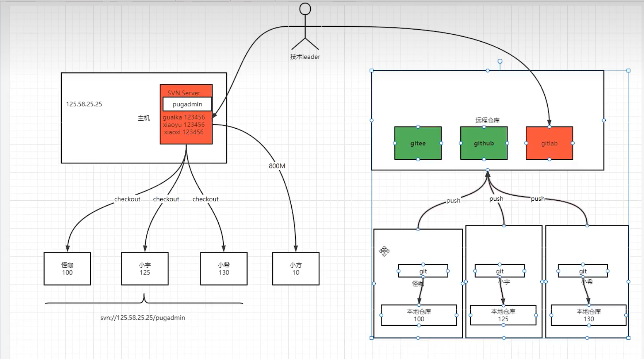Select the 小宇 125 box
This screenshot has width=644, height=359.
click(x=145, y=269)
